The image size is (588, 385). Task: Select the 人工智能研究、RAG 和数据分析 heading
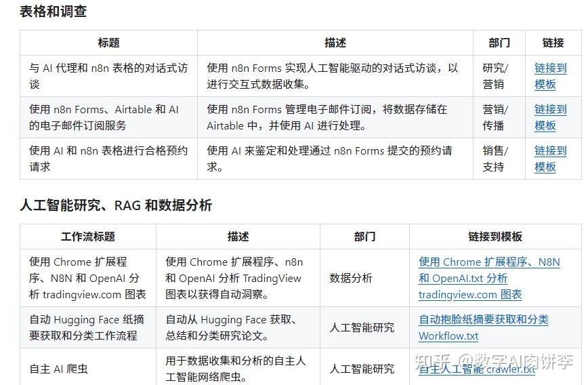pyautogui.click(x=115, y=205)
